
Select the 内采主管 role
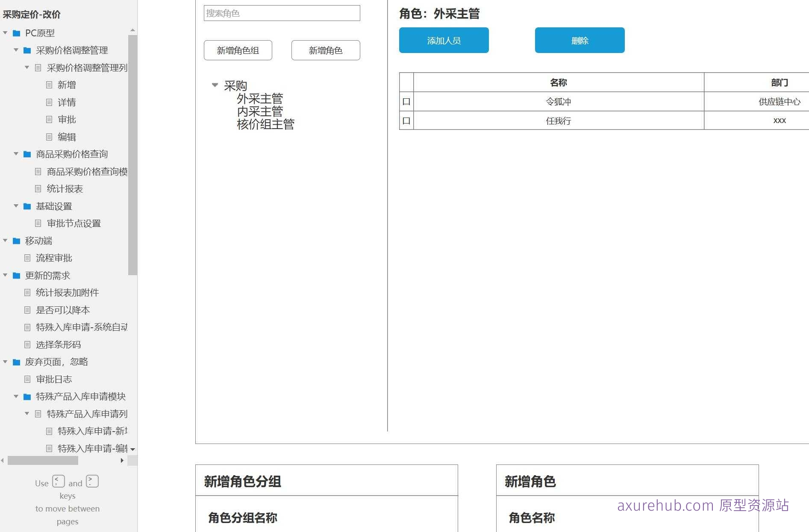[260, 111]
